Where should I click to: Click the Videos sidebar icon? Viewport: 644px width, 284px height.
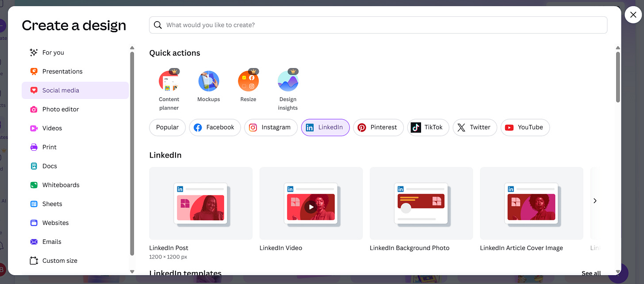pos(34,128)
